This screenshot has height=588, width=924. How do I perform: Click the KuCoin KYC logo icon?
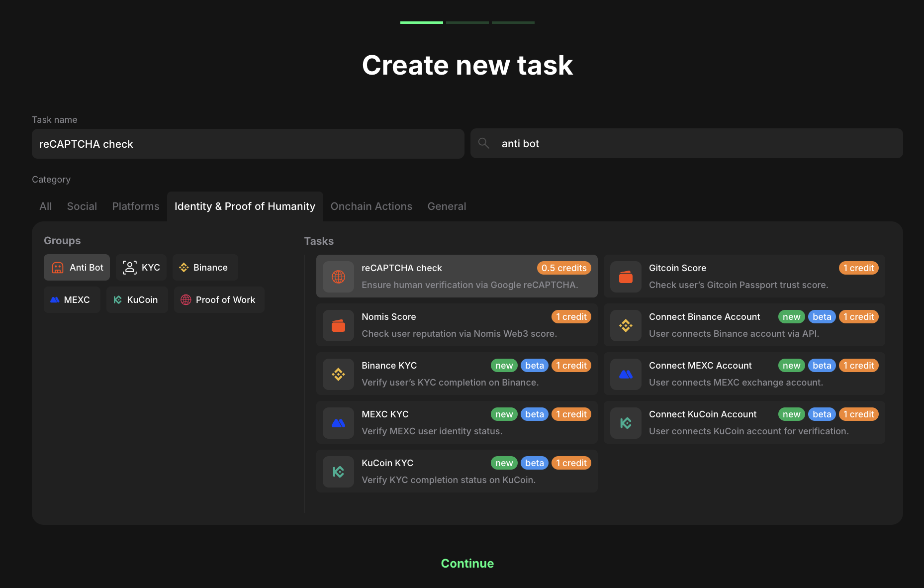click(338, 472)
